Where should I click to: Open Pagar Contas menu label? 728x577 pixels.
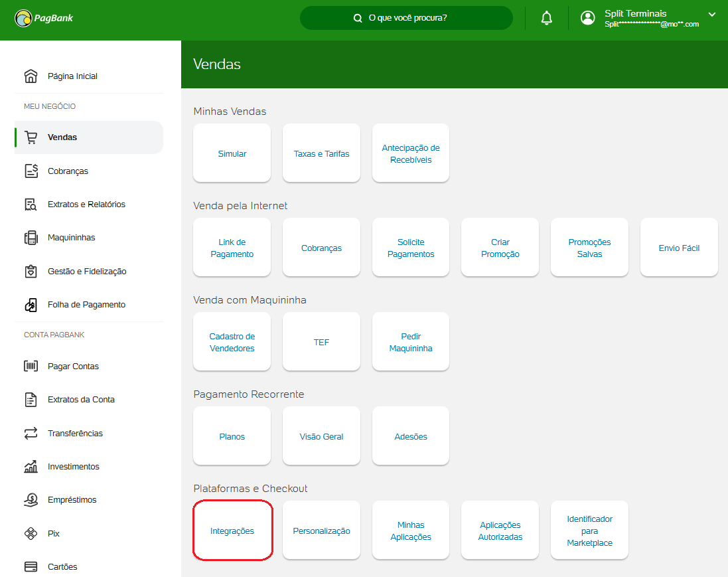(x=74, y=366)
